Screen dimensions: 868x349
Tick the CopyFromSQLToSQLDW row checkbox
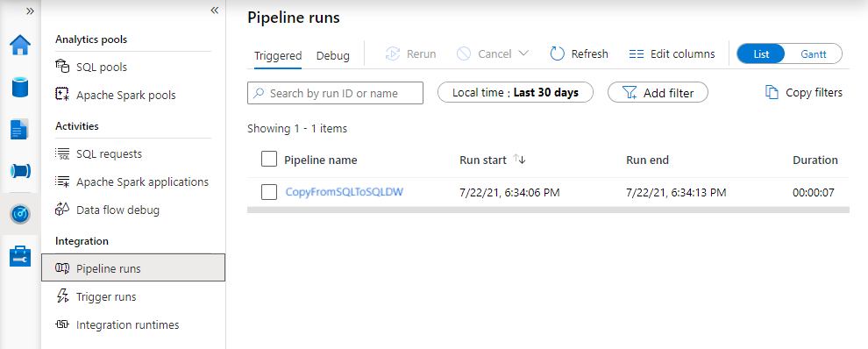click(269, 192)
